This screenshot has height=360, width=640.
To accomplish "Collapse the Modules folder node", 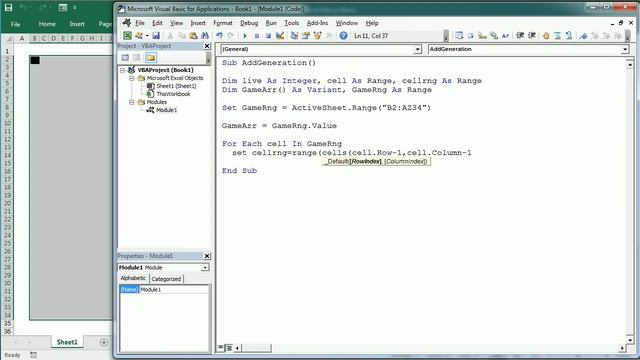I will pyautogui.click(x=131, y=102).
